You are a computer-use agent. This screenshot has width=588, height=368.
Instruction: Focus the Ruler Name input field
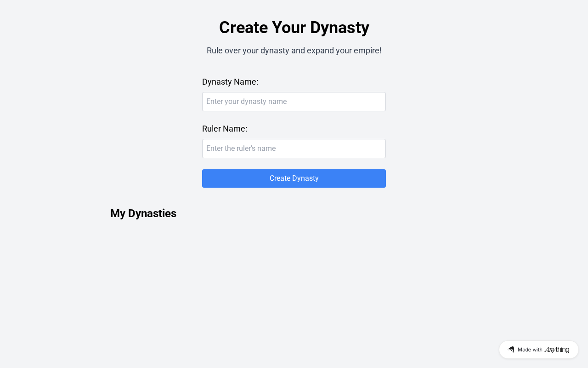pyautogui.click(x=294, y=149)
